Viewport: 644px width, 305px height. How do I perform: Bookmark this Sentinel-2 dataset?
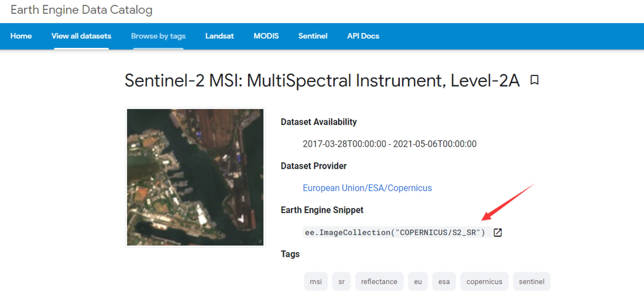[535, 80]
